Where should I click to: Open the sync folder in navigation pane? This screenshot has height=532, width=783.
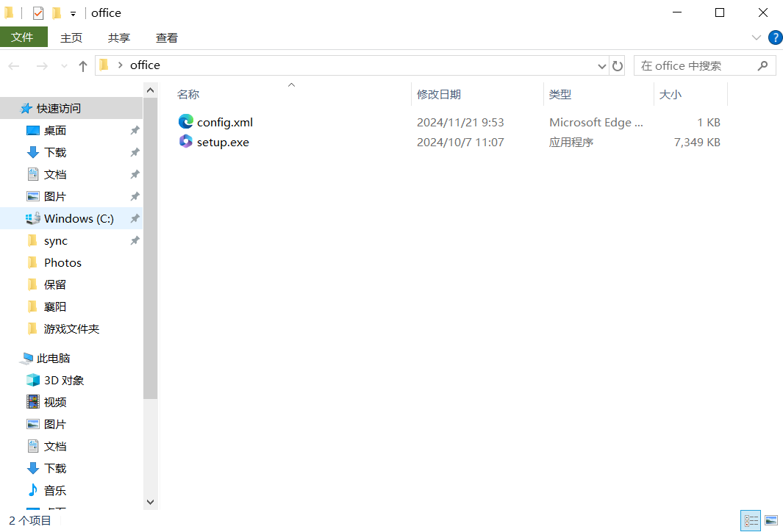click(x=55, y=240)
